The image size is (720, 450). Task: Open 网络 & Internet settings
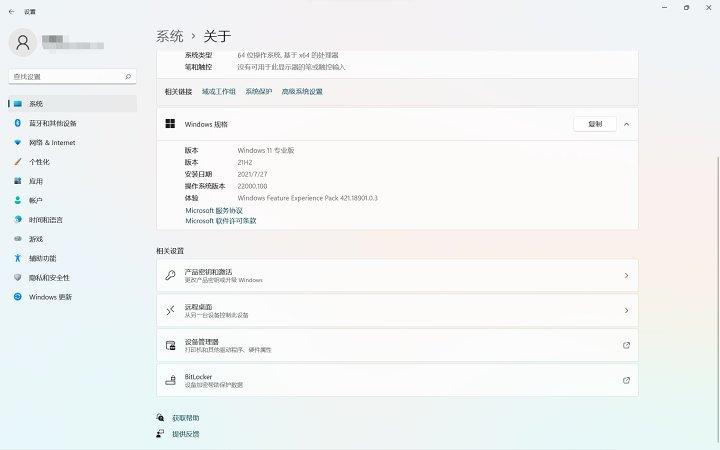click(73, 142)
